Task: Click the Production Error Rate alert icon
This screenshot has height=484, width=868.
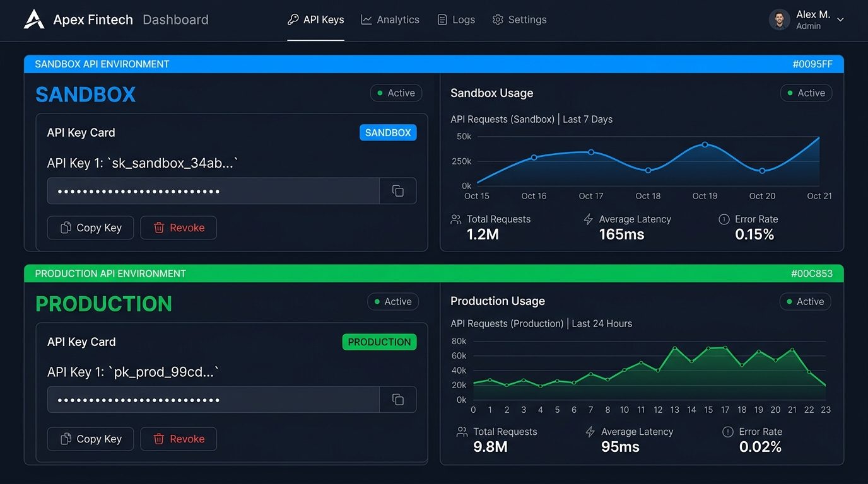Action: [728, 432]
